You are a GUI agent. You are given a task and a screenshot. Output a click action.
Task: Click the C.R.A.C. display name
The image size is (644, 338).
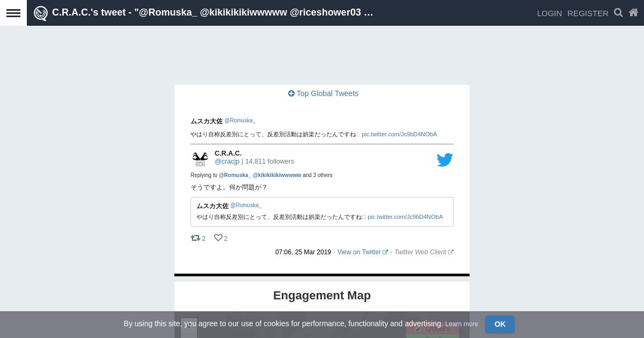pos(228,153)
